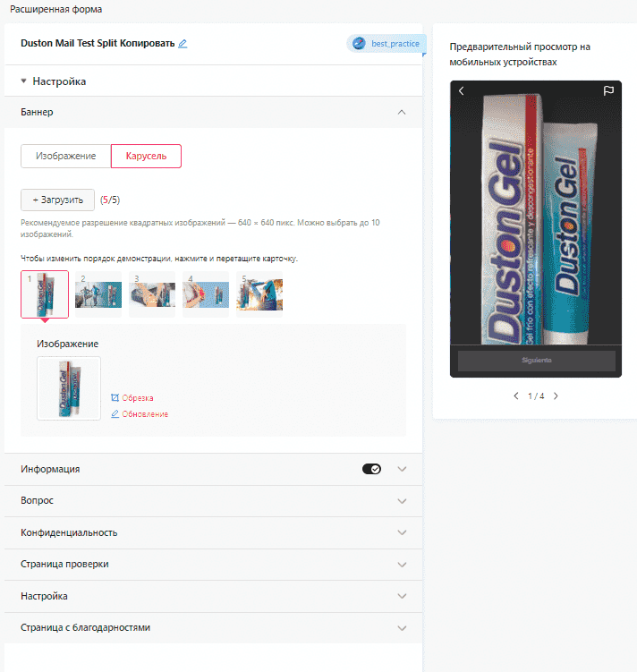Switch to the Изображение tab
Viewport: 637px width, 672px height.
[66, 156]
